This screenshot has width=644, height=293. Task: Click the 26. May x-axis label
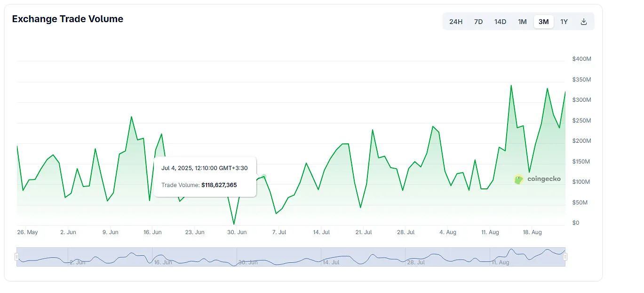coord(27,232)
